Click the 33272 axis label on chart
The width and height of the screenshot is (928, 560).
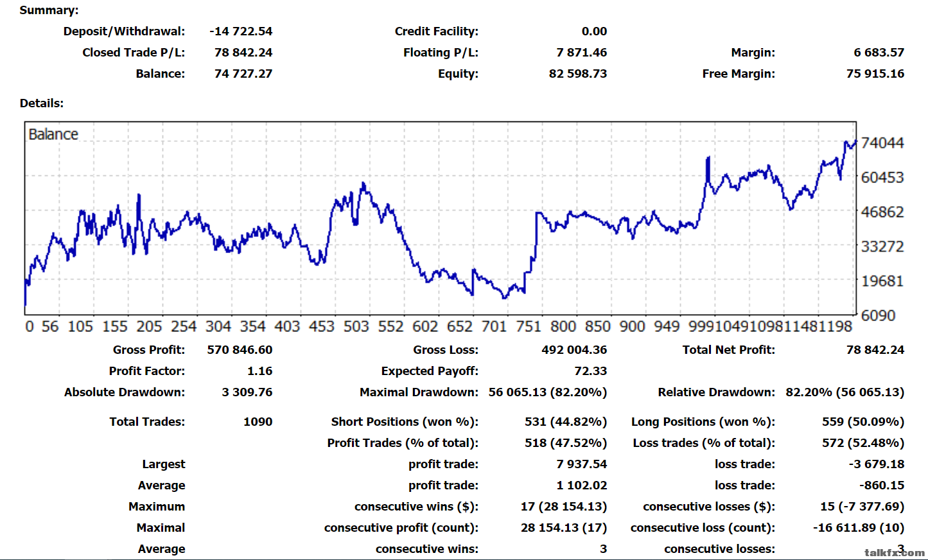[882, 247]
